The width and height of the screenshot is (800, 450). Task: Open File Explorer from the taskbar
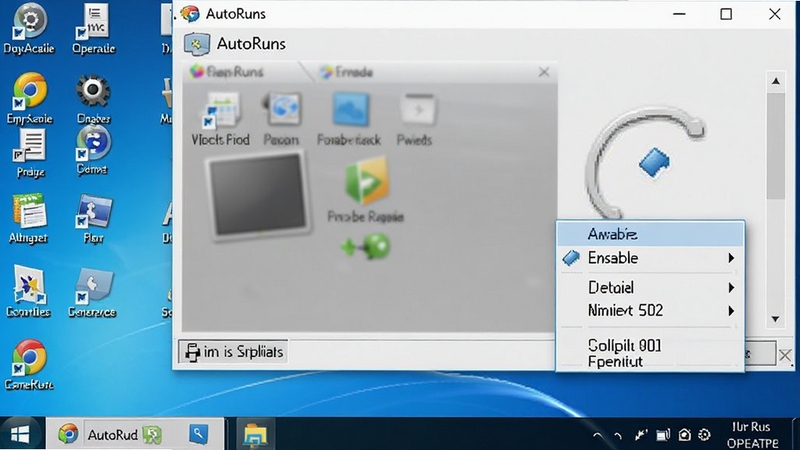tap(255, 435)
